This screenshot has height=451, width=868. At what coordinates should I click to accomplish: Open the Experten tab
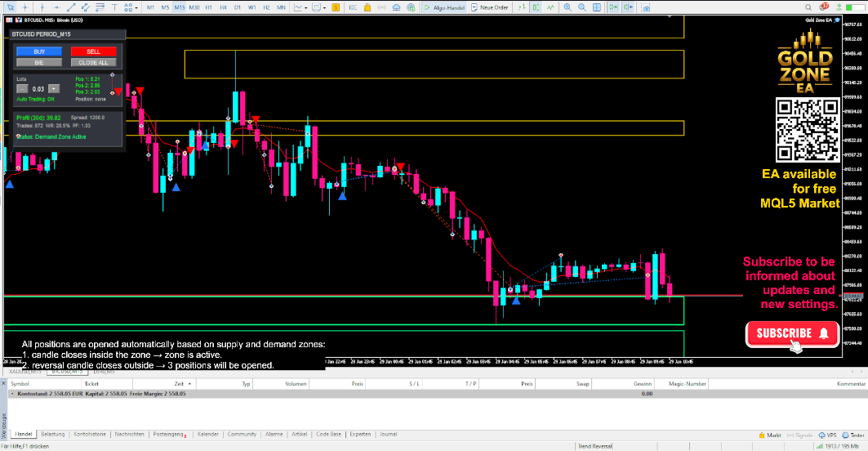click(x=360, y=435)
